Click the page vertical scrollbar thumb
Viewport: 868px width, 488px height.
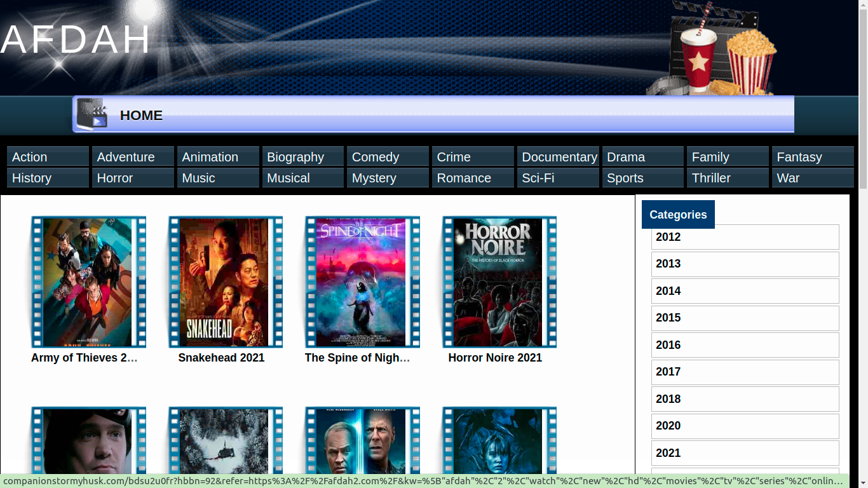[864, 98]
